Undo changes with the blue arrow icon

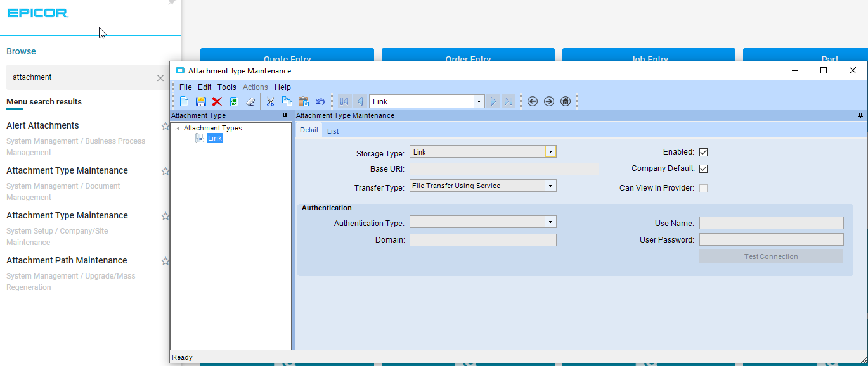click(320, 101)
